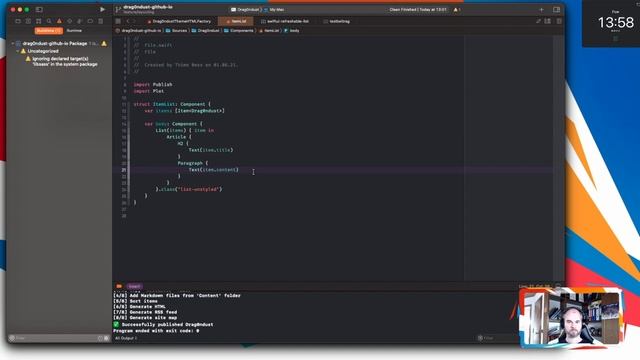Open the Drag0ndust scheme selector

tap(245, 9)
